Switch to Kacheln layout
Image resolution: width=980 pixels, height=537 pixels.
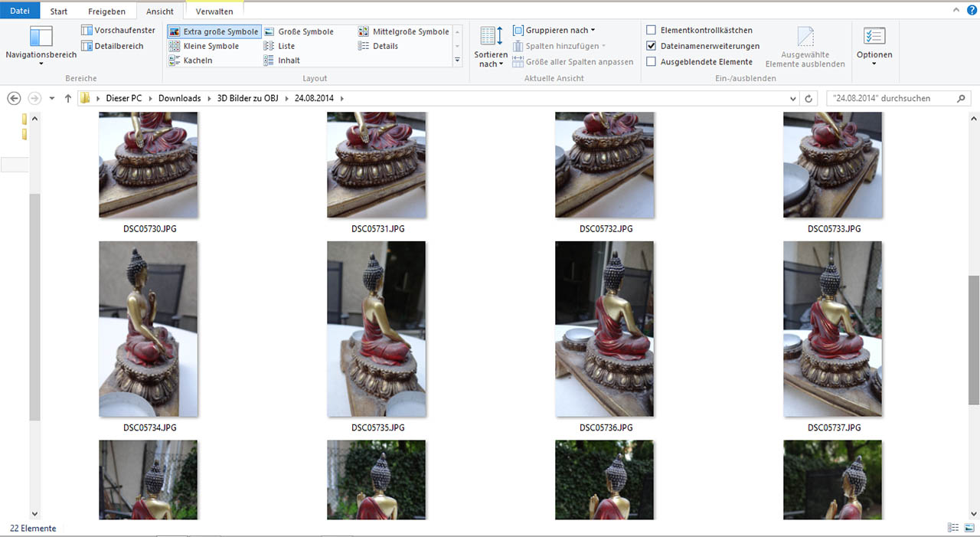pyautogui.click(x=191, y=61)
